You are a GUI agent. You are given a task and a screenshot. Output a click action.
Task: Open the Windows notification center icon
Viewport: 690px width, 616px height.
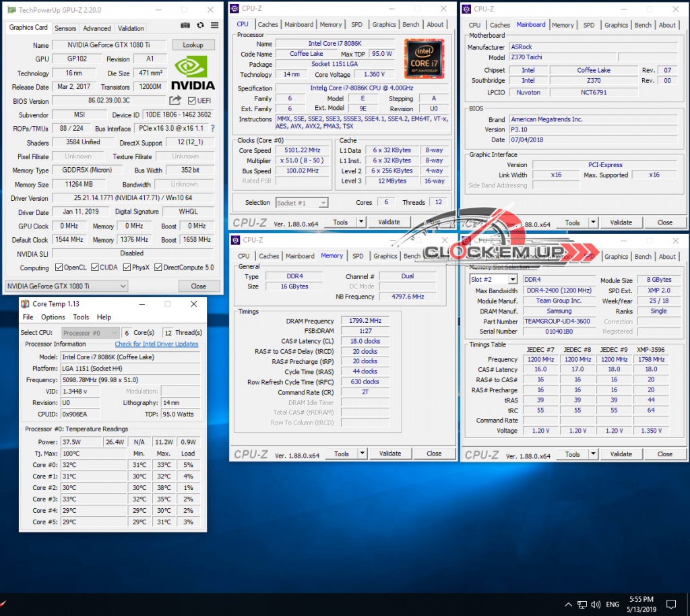coord(670,603)
